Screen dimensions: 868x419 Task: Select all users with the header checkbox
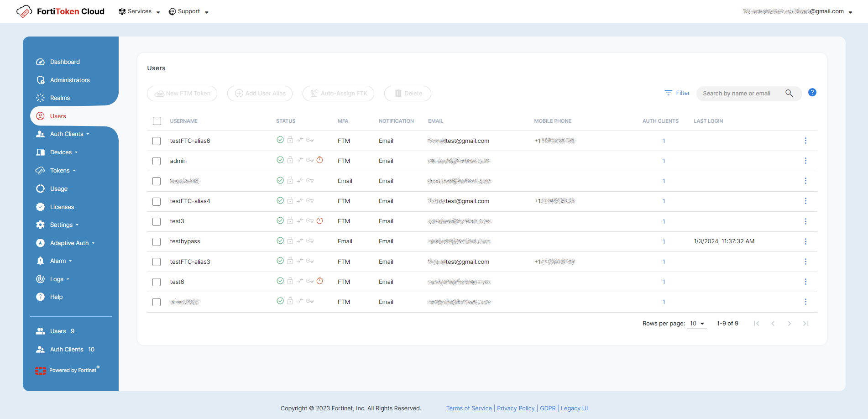[157, 121]
